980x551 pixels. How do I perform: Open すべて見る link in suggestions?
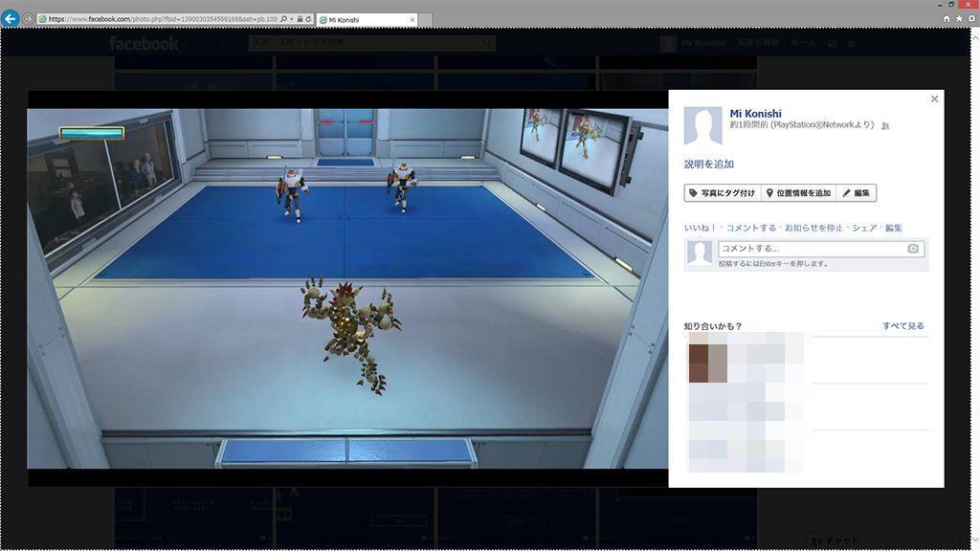pos(903,326)
